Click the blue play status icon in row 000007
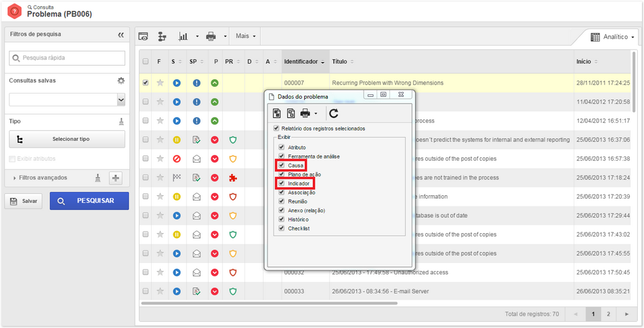Image resolution: width=644 pixels, height=328 pixels. point(177,83)
